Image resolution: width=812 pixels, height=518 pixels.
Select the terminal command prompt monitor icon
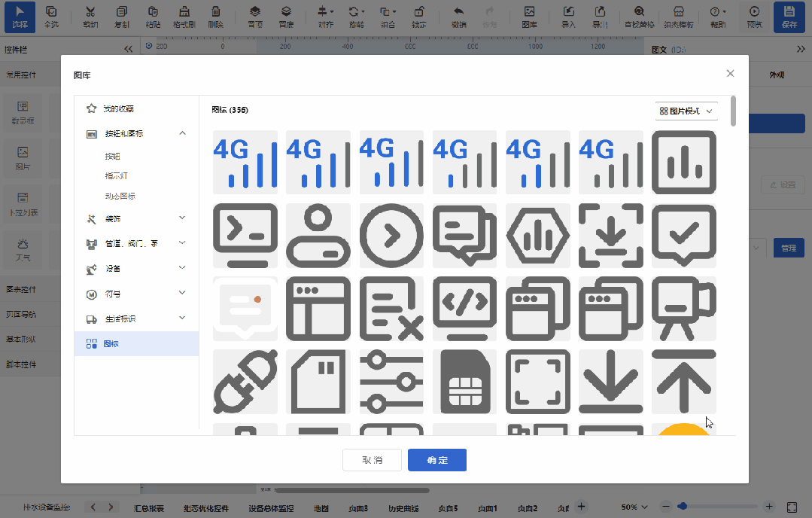click(x=245, y=236)
